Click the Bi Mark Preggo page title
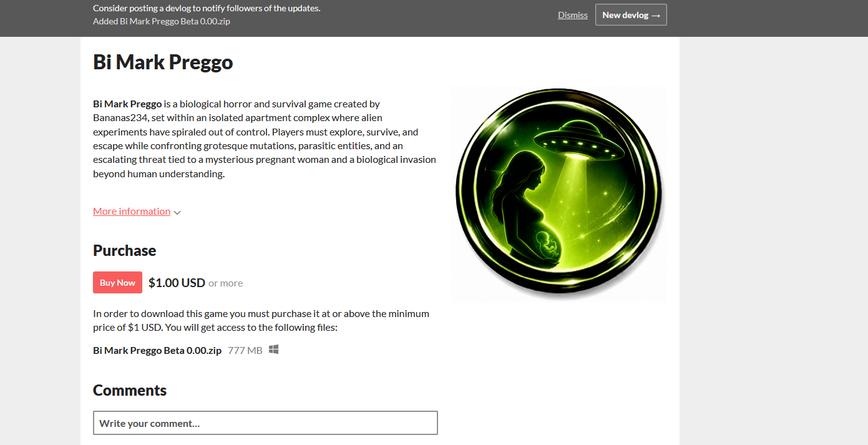 163,62
